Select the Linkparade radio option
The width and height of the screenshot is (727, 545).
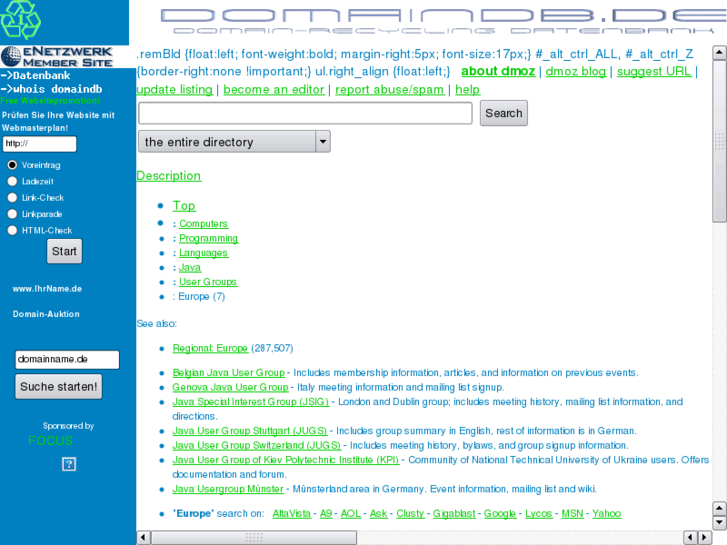point(13,214)
